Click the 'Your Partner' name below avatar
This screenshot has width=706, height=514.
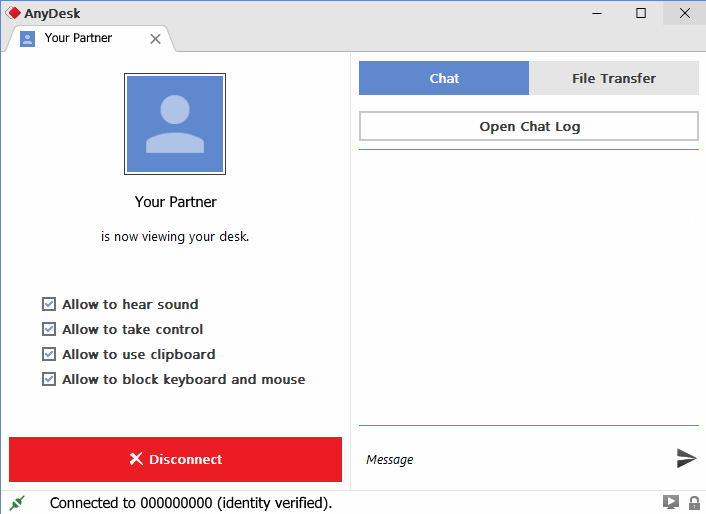[x=176, y=202]
